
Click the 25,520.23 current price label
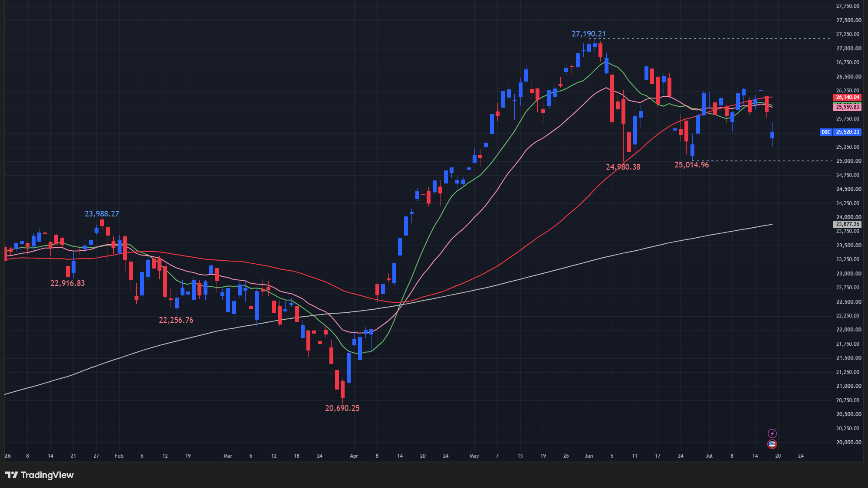[847, 132]
